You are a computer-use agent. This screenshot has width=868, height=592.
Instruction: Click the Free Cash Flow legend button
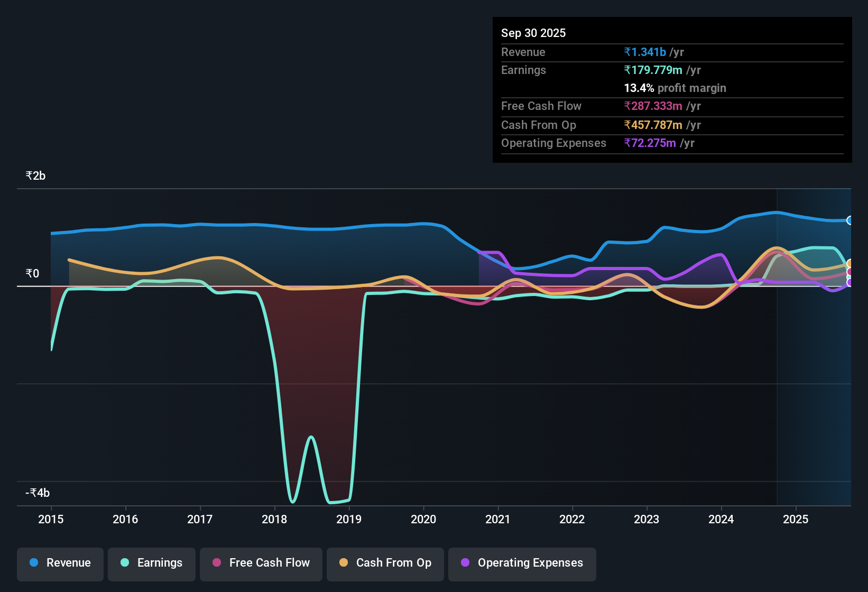pos(261,563)
